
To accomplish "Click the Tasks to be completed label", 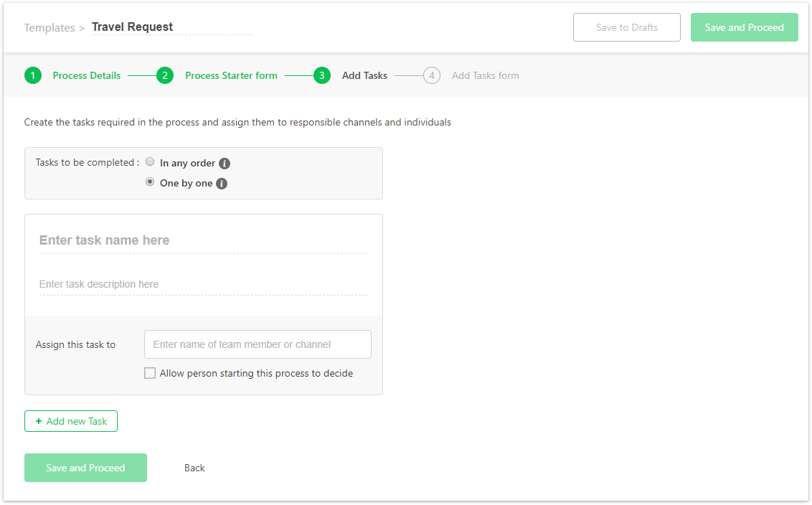I will (x=88, y=163).
